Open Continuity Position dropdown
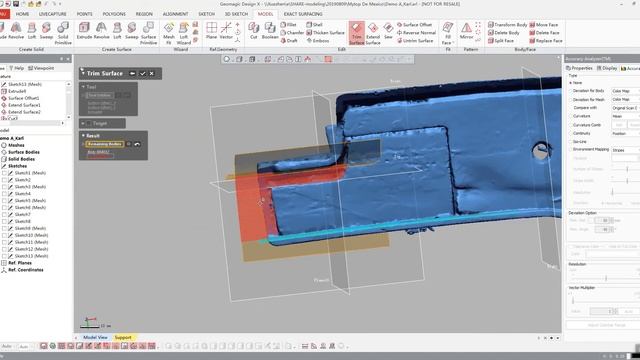Screen dimensions: 640x360 coord(625,133)
